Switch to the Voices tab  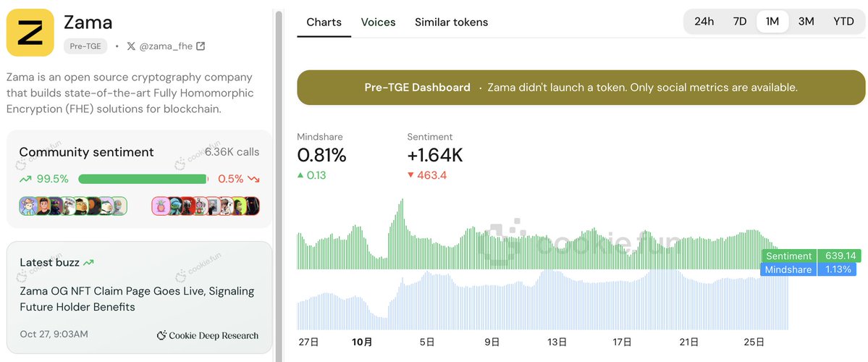378,22
